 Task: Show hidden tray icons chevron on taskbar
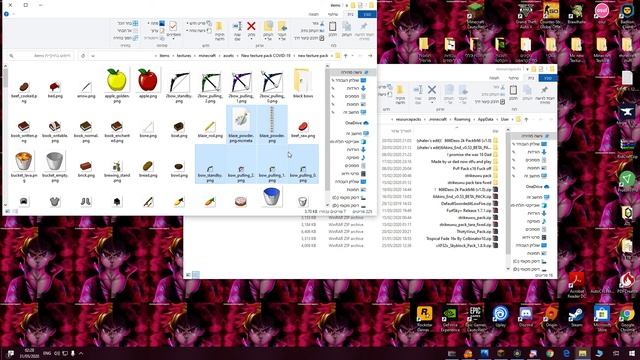80,353
